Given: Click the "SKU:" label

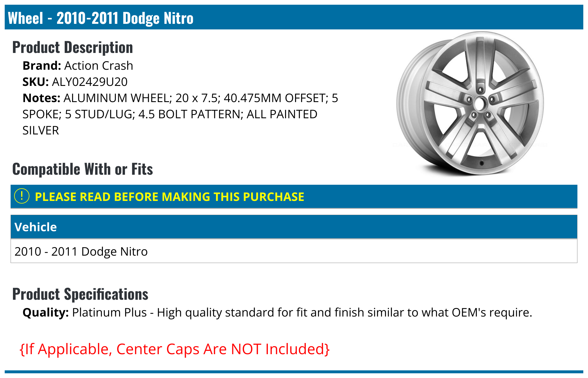Looking at the screenshot, I should [x=36, y=82].
